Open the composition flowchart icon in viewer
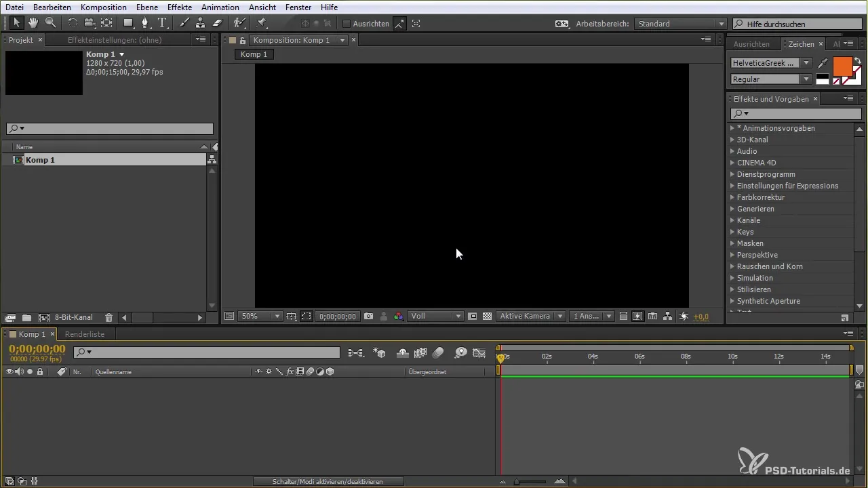Viewport: 868px width, 488px height. pyautogui.click(x=668, y=317)
